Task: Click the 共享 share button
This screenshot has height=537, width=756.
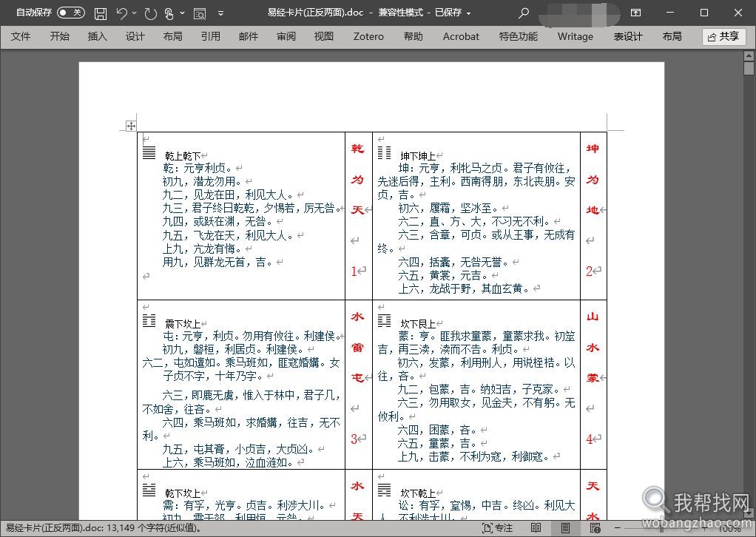Action: (723, 37)
